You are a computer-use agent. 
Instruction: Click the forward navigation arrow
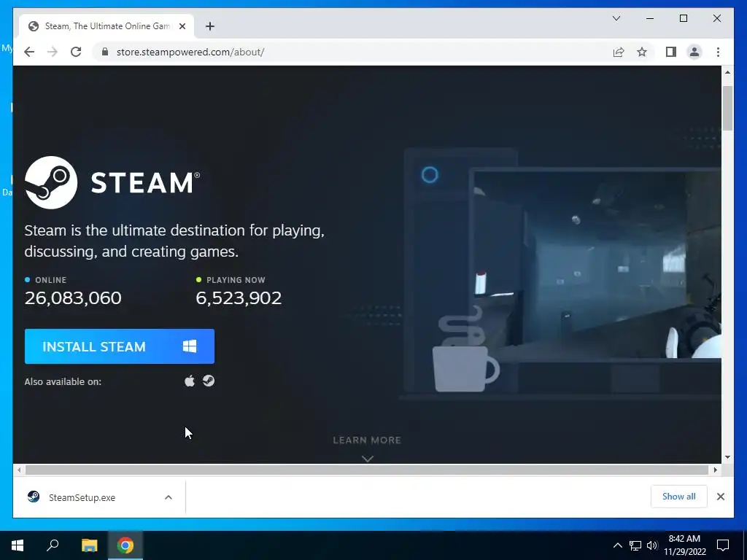coord(53,52)
